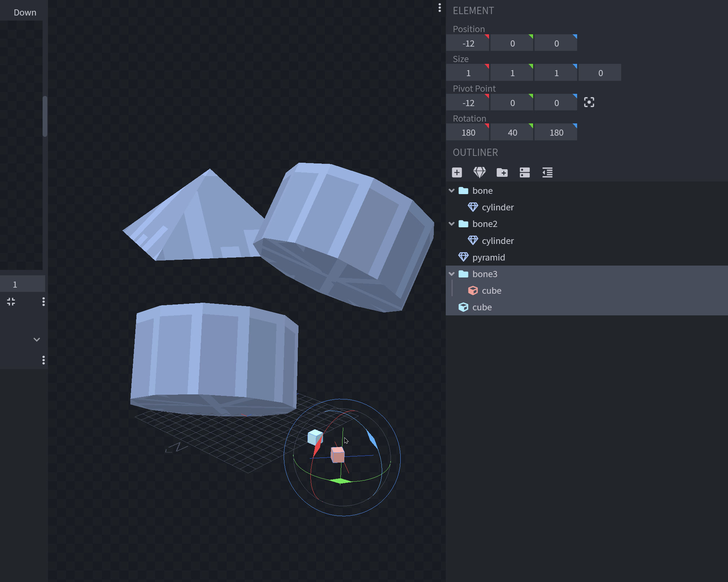728x582 pixels.
Task: Click the red axis flag on the Position X field
Action: point(487,36)
